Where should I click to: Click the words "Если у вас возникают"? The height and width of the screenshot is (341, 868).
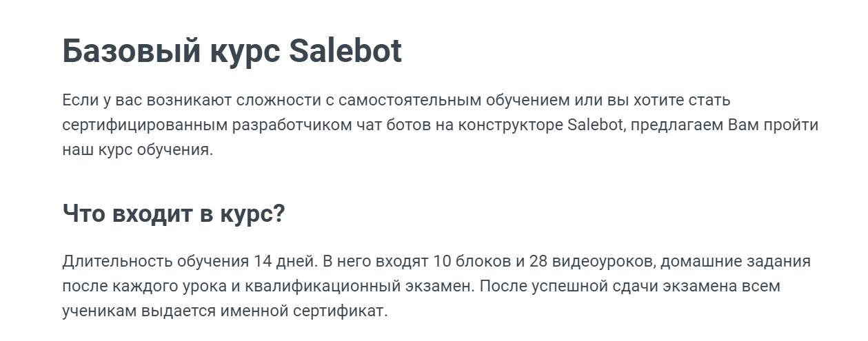point(147,101)
